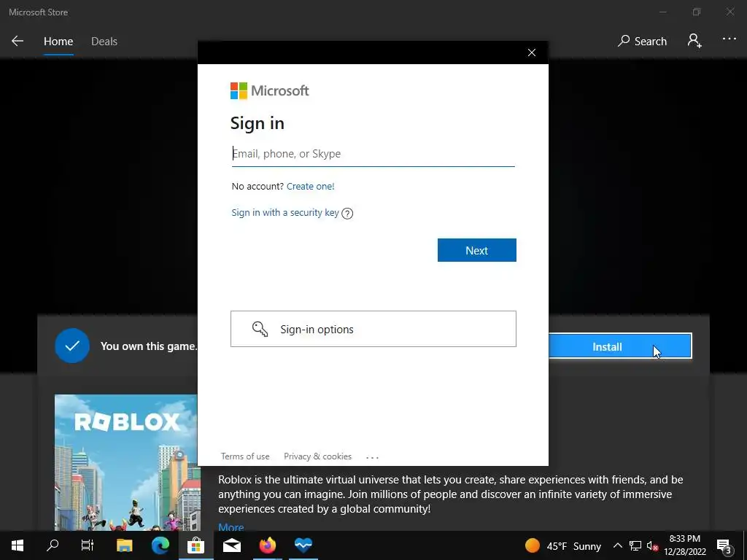Open Microsoft Edge from the taskbar
747x560 pixels.
point(160,545)
